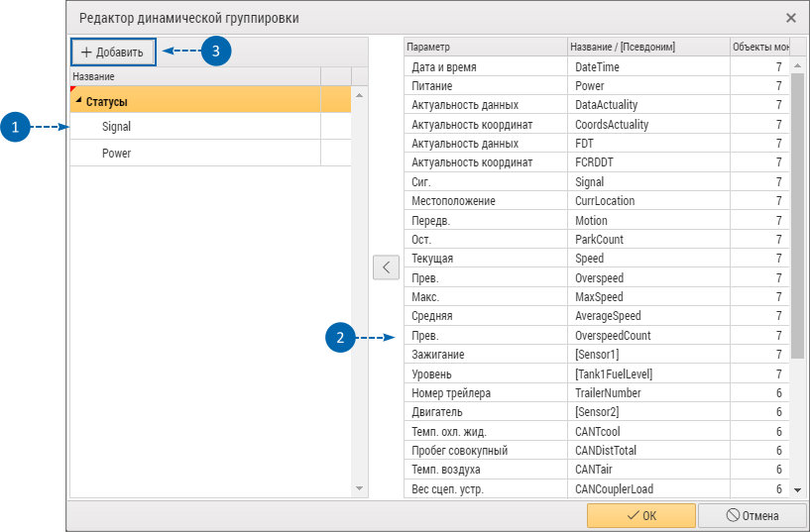Click the CANTair name cell
The image size is (810, 532).
648,470
